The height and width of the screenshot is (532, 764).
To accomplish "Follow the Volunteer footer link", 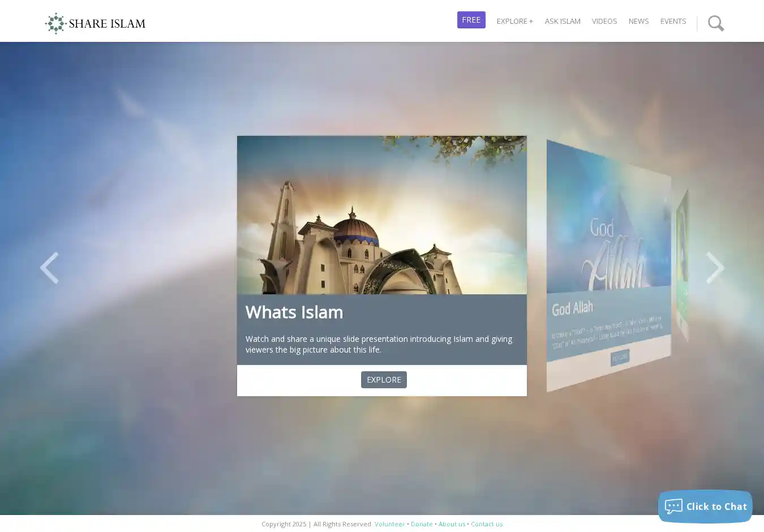I will [x=389, y=524].
